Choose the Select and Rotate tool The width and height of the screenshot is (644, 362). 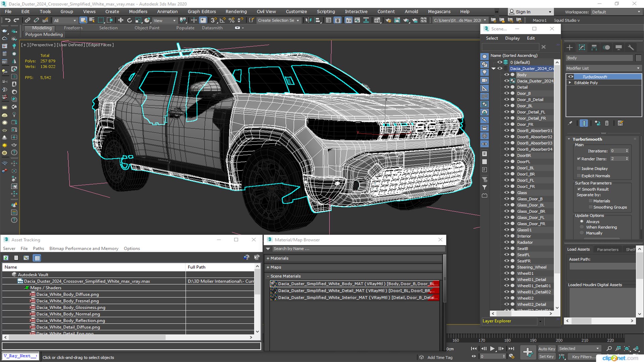coord(129,20)
